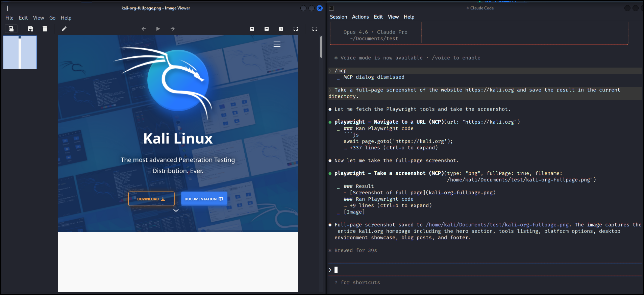Open the File menu in Image Viewer
The width and height of the screenshot is (644, 295).
9,18
